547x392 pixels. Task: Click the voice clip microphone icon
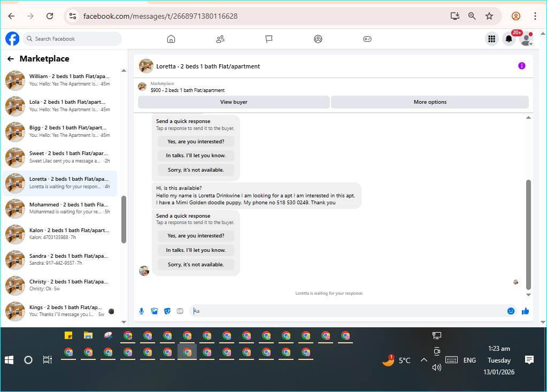coord(142,311)
